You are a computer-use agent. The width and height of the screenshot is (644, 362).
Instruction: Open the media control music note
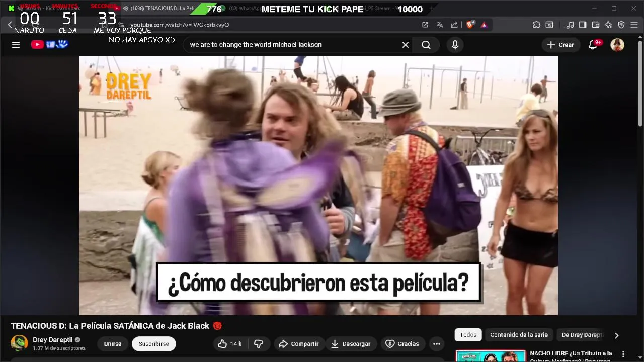[x=570, y=25]
